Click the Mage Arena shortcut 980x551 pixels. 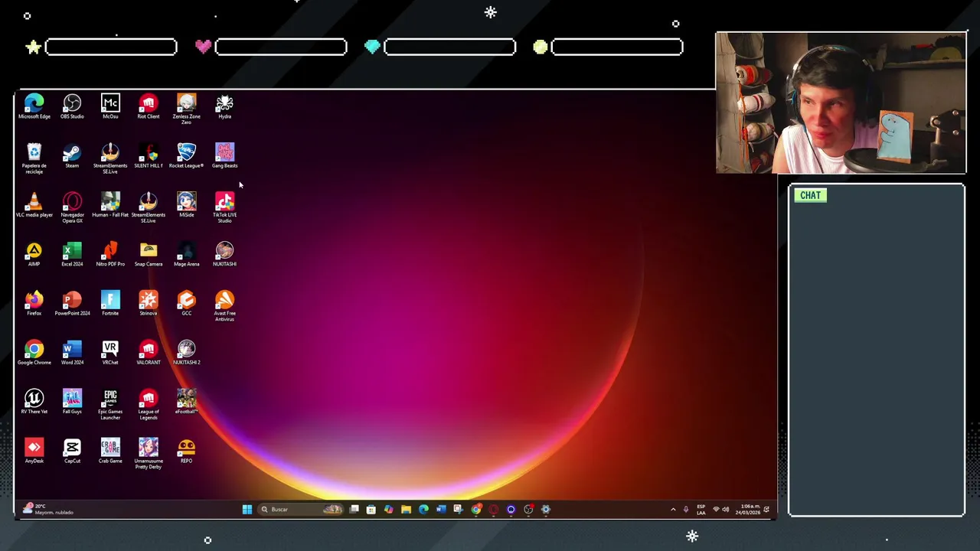(x=186, y=254)
